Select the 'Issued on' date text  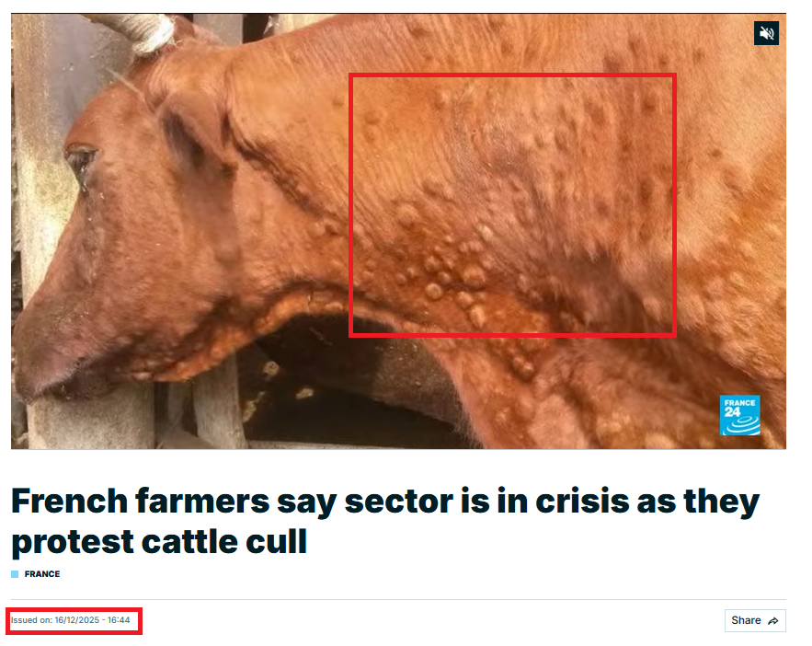tap(70, 620)
